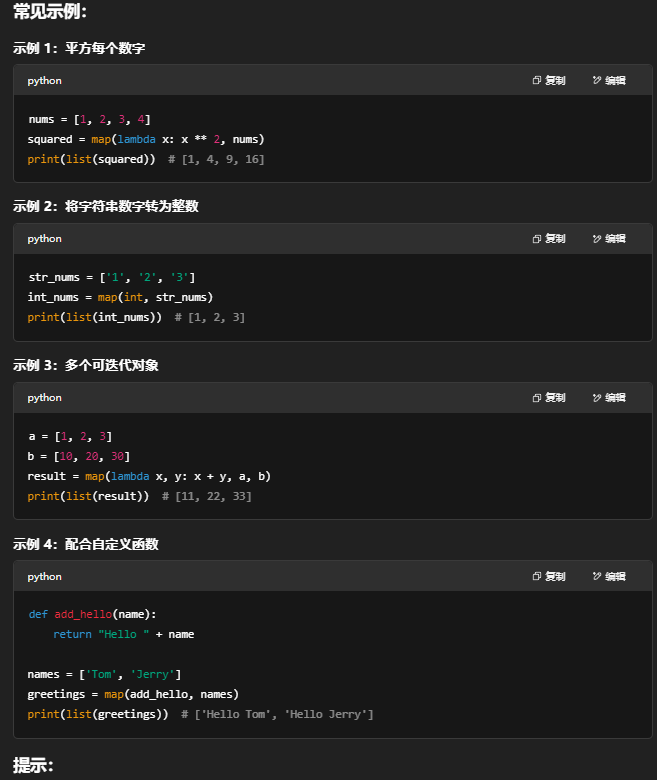This screenshot has width=657, height=780.
Task: Click the 提示 heading at the bottom
Action: point(33,766)
